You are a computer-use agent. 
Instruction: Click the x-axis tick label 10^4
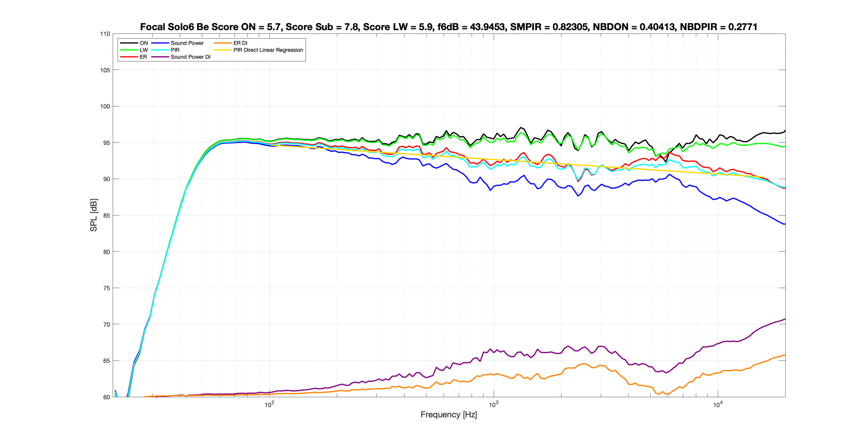click(718, 405)
